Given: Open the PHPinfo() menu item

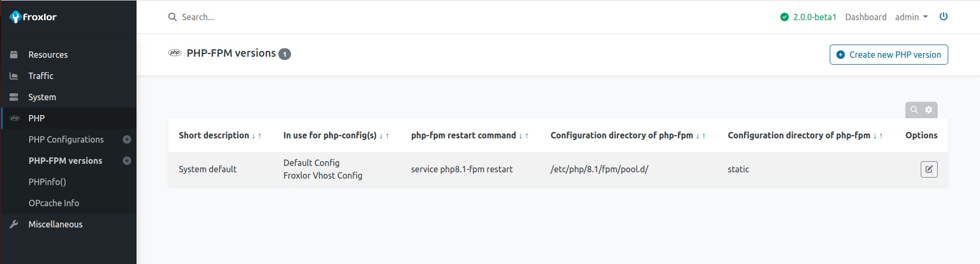Looking at the screenshot, I should [47, 182].
